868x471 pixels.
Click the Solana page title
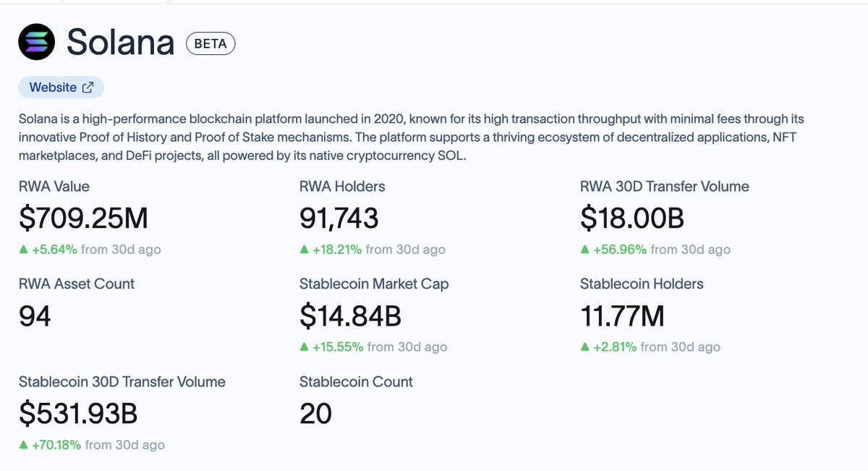tap(121, 43)
